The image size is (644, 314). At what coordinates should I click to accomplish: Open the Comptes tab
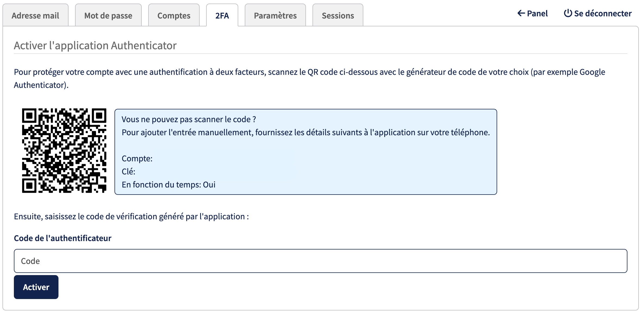(x=174, y=15)
